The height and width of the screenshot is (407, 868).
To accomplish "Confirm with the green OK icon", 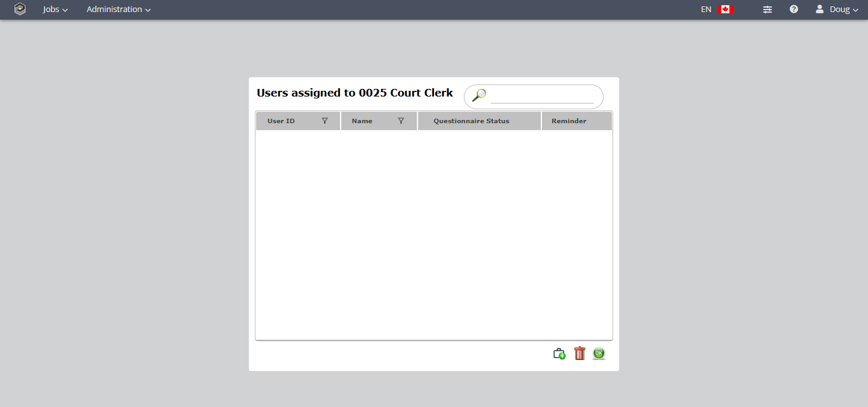I will coord(599,354).
